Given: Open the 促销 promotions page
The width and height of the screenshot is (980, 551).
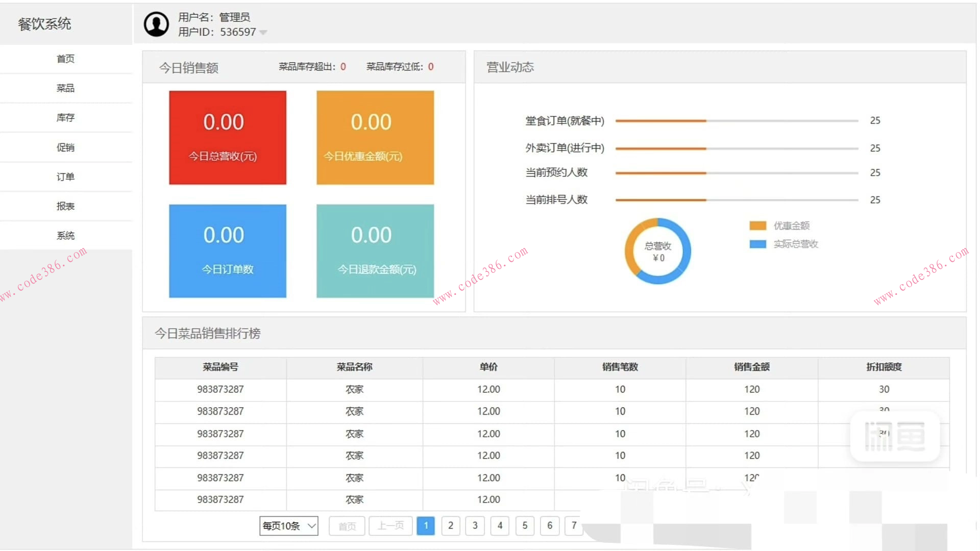Looking at the screenshot, I should coord(66,147).
